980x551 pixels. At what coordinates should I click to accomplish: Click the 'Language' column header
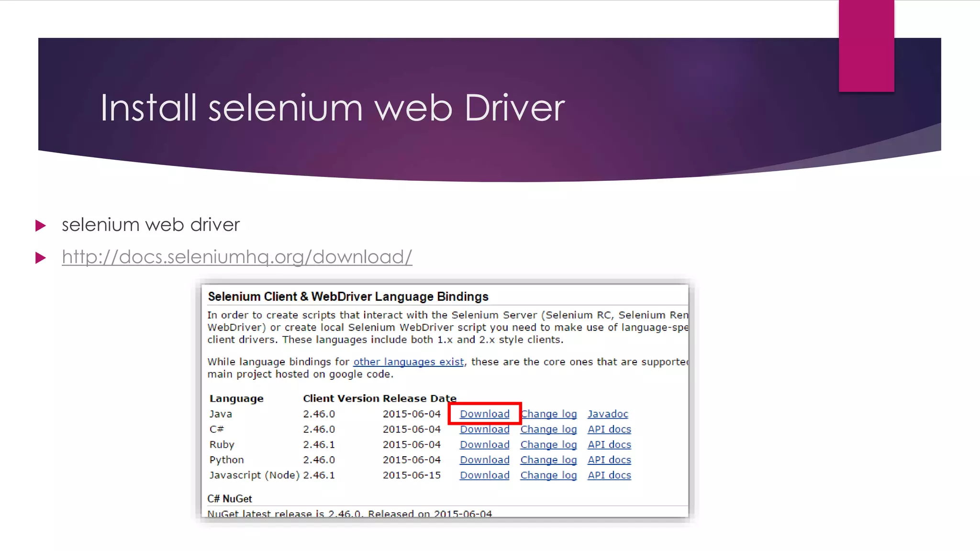236,398
